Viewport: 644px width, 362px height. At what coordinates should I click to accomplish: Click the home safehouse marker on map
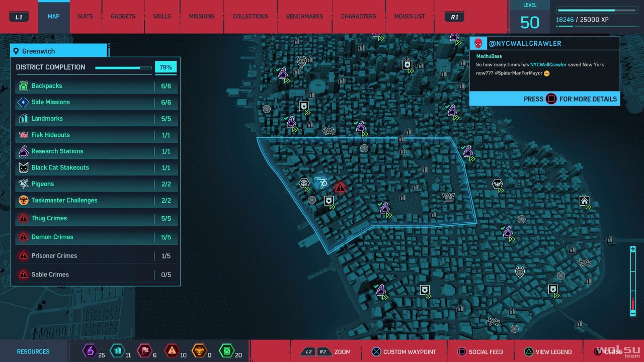pyautogui.click(x=584, y=201)
